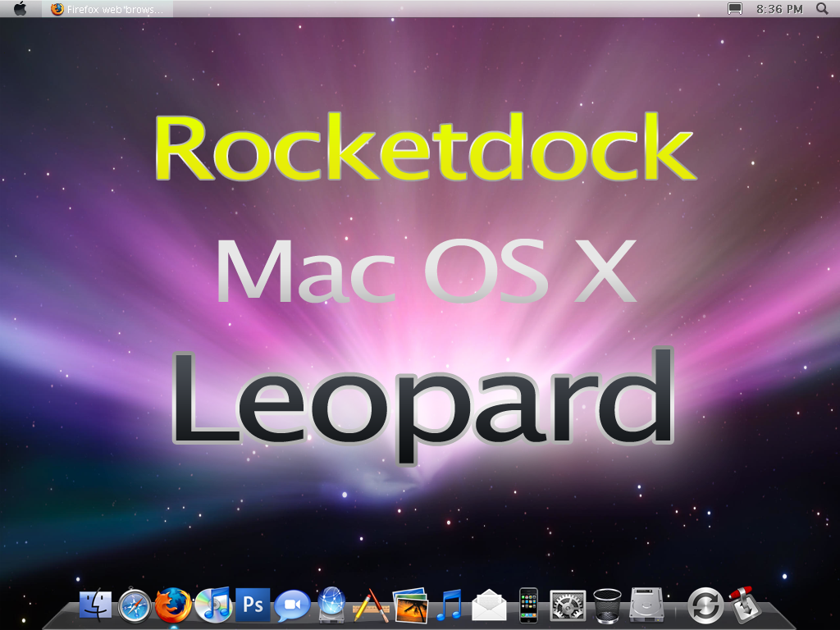Open Firefox using its dock icon
The width and height of the screenshot is (840, 630).
click(174, 607)
